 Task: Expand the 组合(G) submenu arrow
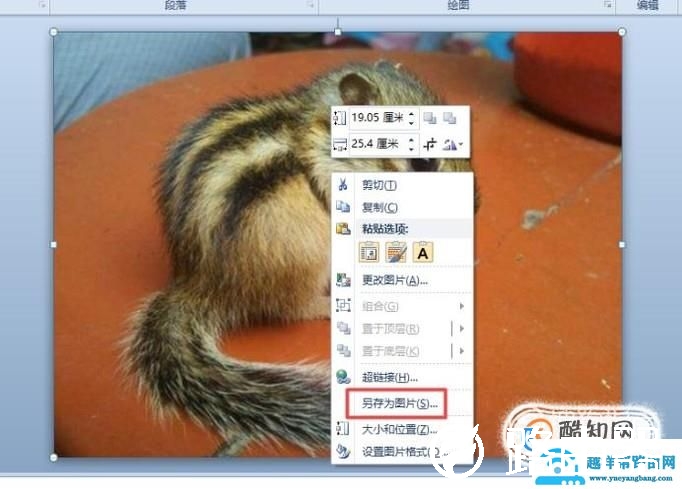462,306
